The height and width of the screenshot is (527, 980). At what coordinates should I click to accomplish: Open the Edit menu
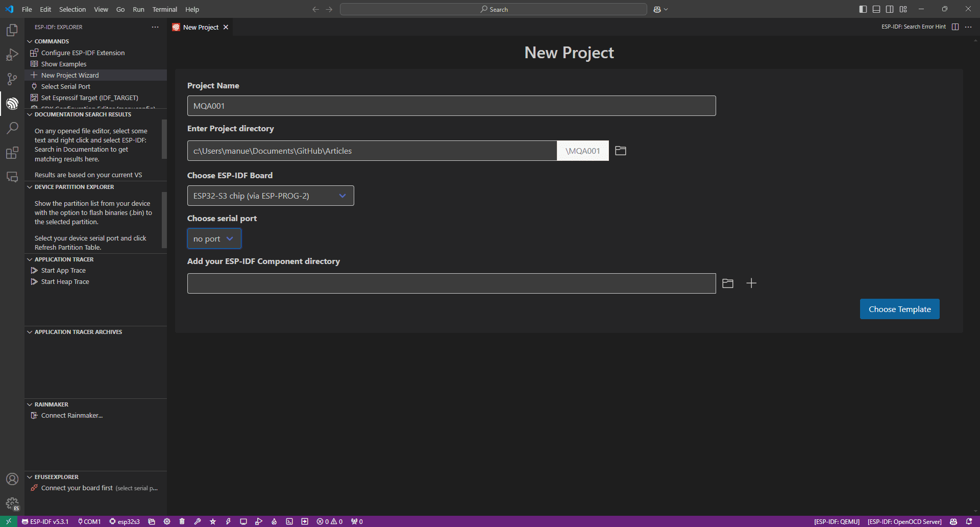(45, 9)
